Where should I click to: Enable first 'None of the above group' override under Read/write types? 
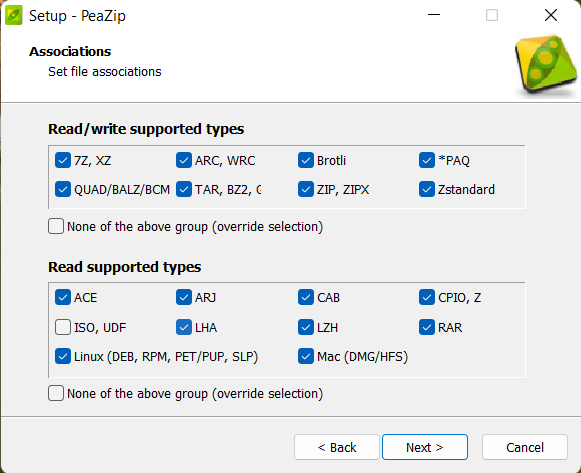(56, 226)
